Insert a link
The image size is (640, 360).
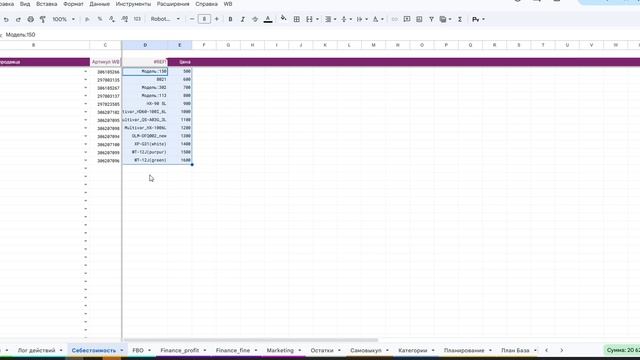[394, 19]
